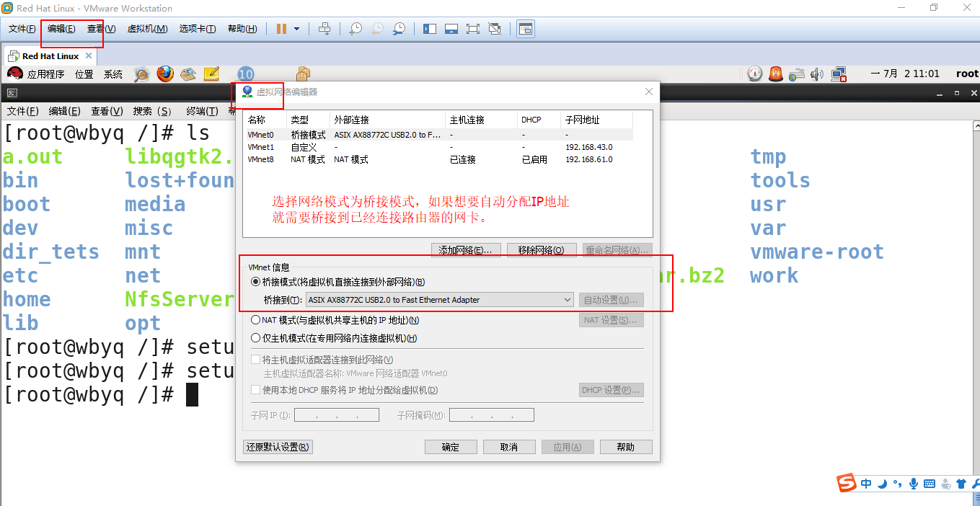Click 移除网络(O) button
Screen dimensions: 980x506
[542, 250]
